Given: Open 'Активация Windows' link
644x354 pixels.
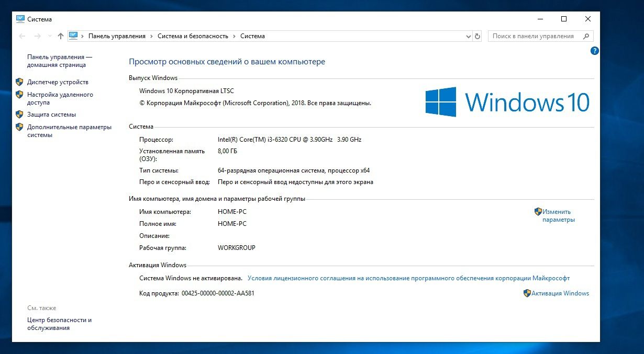Looking at the screenshot, I should [560, 293].
